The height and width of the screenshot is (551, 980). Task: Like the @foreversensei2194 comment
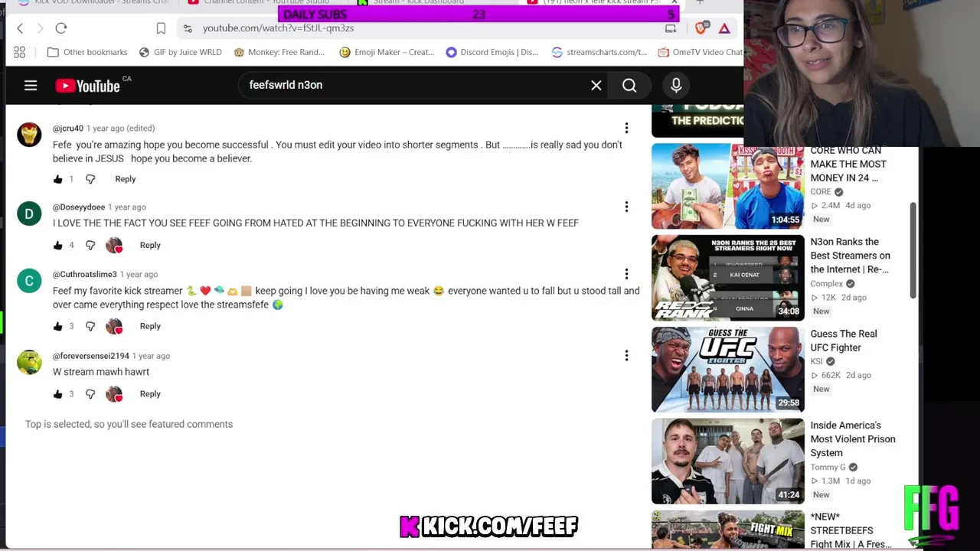click(58, 394)
